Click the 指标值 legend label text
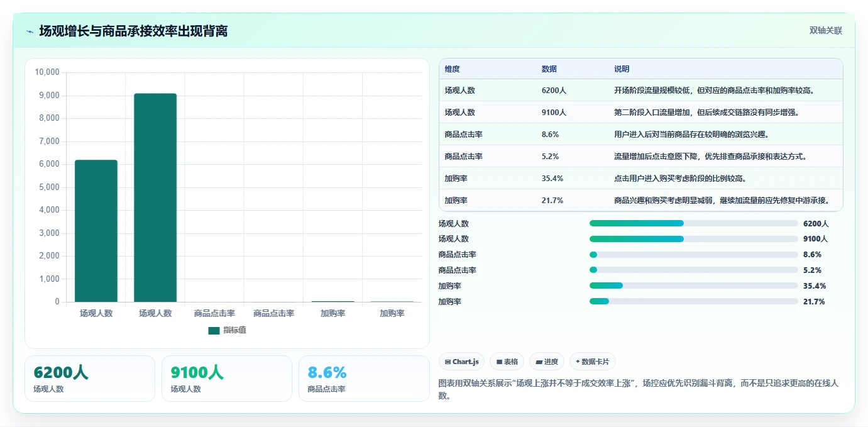This screenshot has width=868, height=427. point(234,330)
